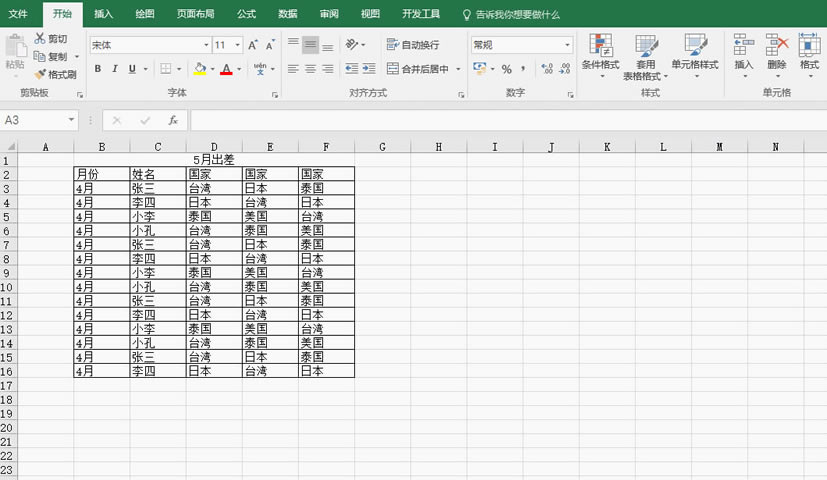This screenshot has height=480, width=827.
Task: Apply percent style with the % icon
Action: pyautogui.click(x=506, y=69)
